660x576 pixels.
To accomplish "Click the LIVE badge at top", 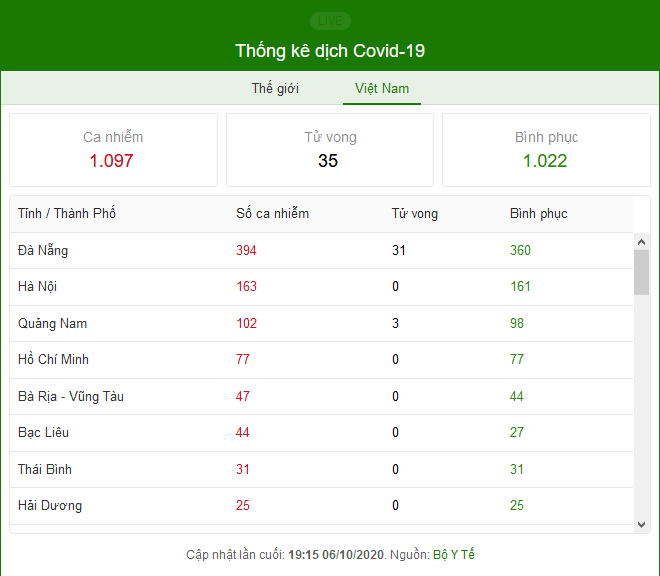I will pyautogui.click(x=330, y=21).
